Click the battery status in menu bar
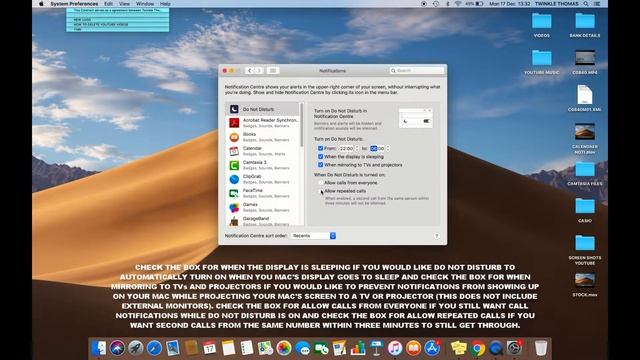The width and height of the screenshot is (640, 360). coord(474,4)
